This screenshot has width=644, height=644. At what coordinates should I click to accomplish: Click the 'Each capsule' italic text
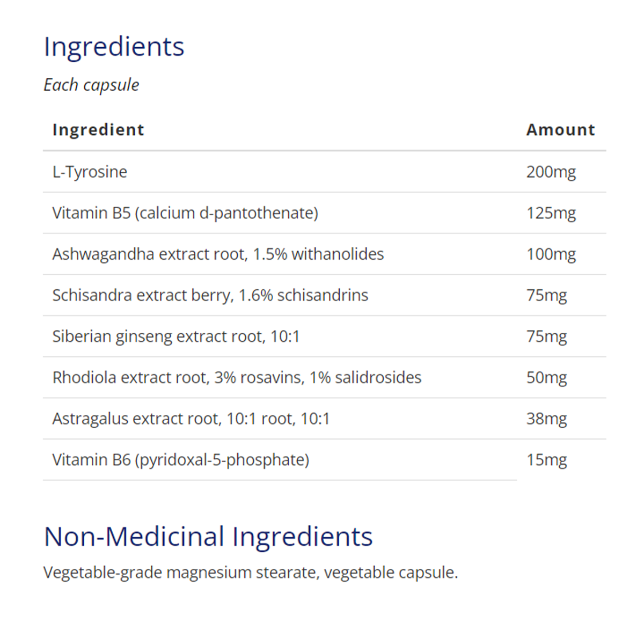coord(91,85)
